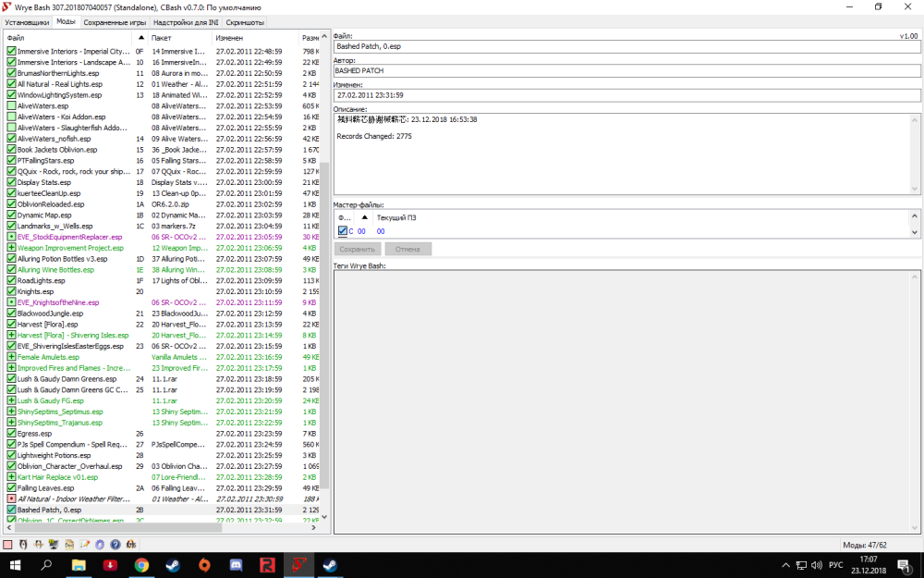924x578 pixels.
Task: Click the volume speaker tray icon
Action: pyautogui.click(x=816, y=565)
